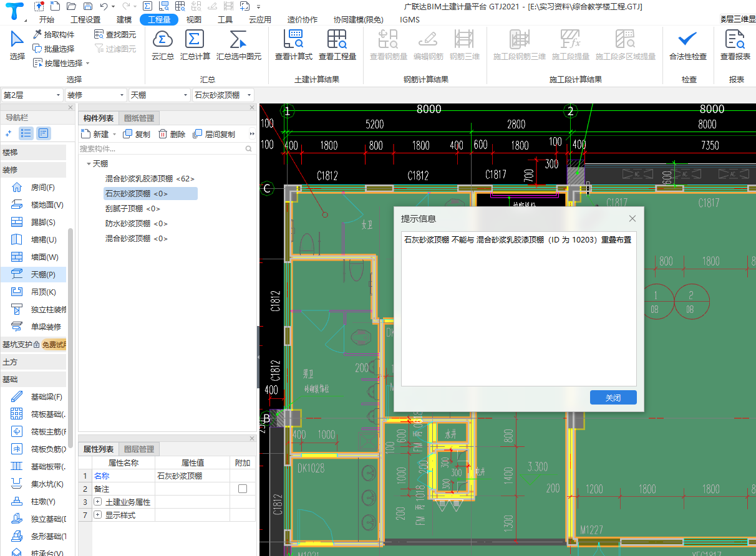This screenshot has width=756, height=556.
Task: Switch to the 图纸管理 tab
Action: click(x=138, y=118)
